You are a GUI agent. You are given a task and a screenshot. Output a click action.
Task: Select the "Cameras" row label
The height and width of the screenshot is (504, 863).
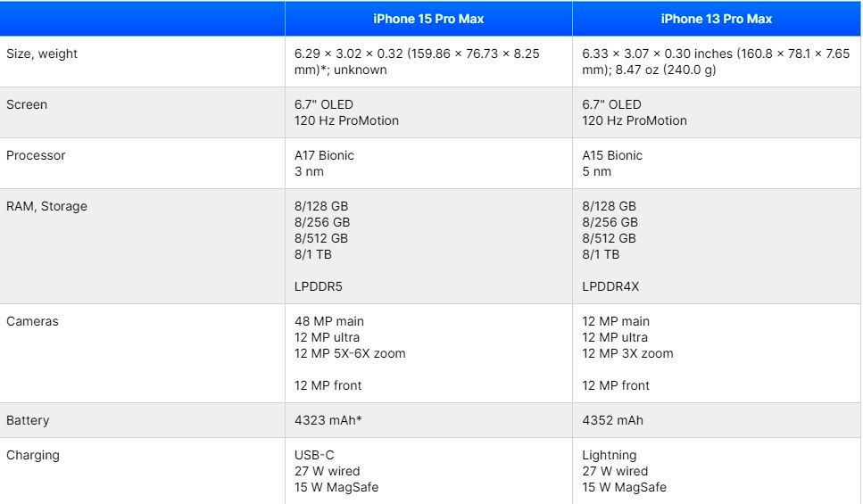pos(32,321)
